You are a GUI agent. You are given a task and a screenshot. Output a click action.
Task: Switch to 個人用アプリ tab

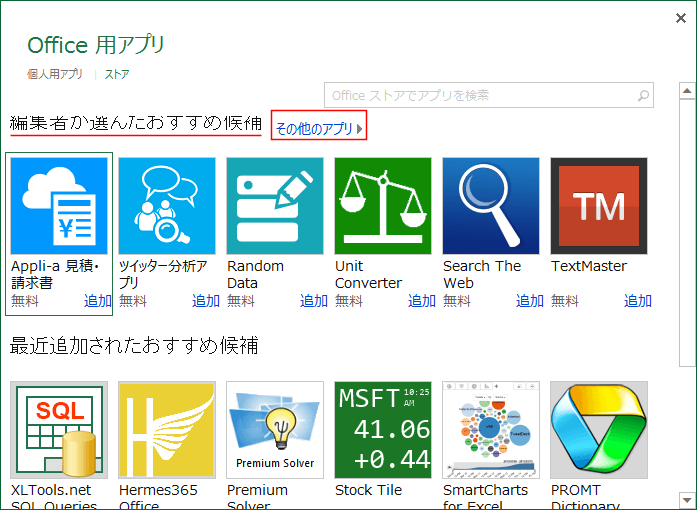coord(55,74)
